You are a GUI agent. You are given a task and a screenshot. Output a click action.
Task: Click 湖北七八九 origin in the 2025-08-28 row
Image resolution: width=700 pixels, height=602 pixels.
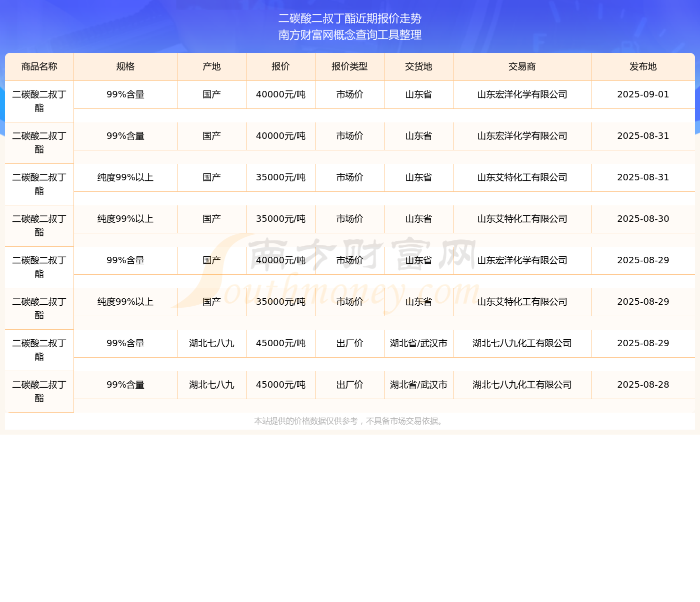pos(212,385)
